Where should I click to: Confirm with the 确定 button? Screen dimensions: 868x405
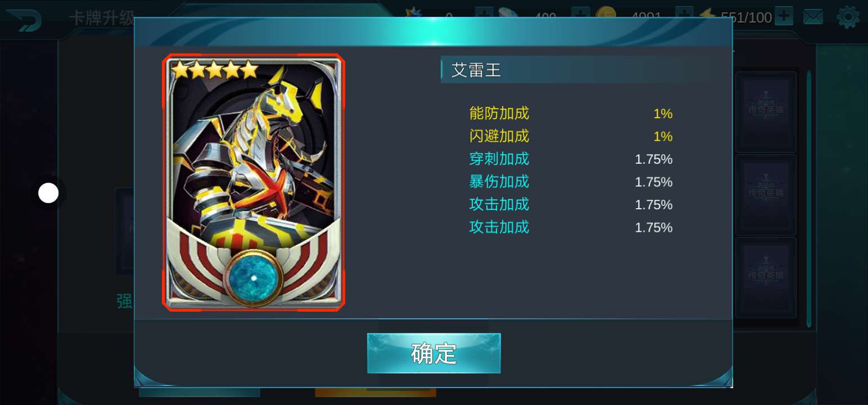tap(433, 353)
